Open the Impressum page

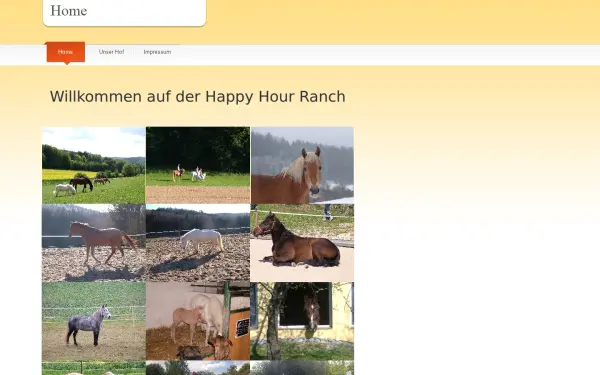pos(157,52)
